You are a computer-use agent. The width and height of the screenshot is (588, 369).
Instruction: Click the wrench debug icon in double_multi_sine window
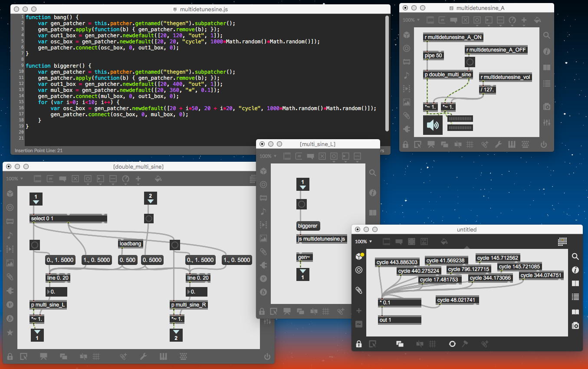(143, 356)
